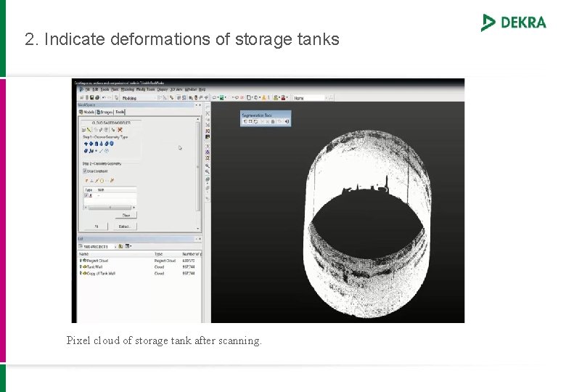Select the Copy of Tank Wall row
This screenshot has width=566, height=392.
(140, 273)
